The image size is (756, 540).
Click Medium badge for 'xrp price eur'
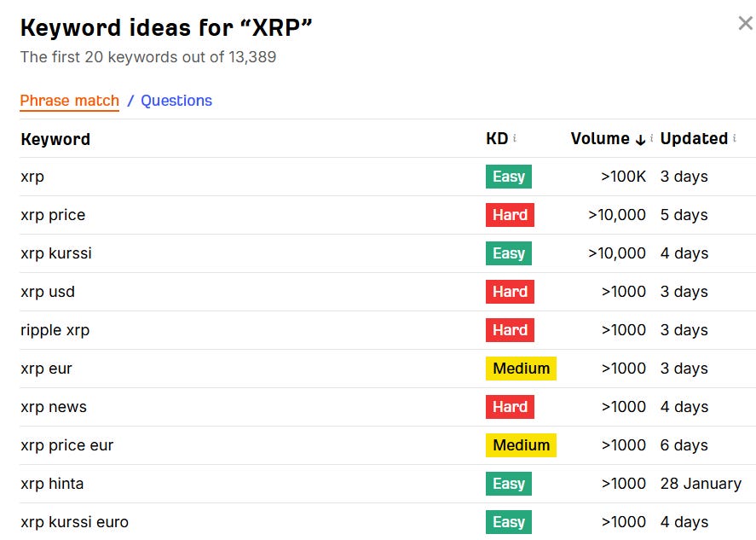tap(521, 445)
